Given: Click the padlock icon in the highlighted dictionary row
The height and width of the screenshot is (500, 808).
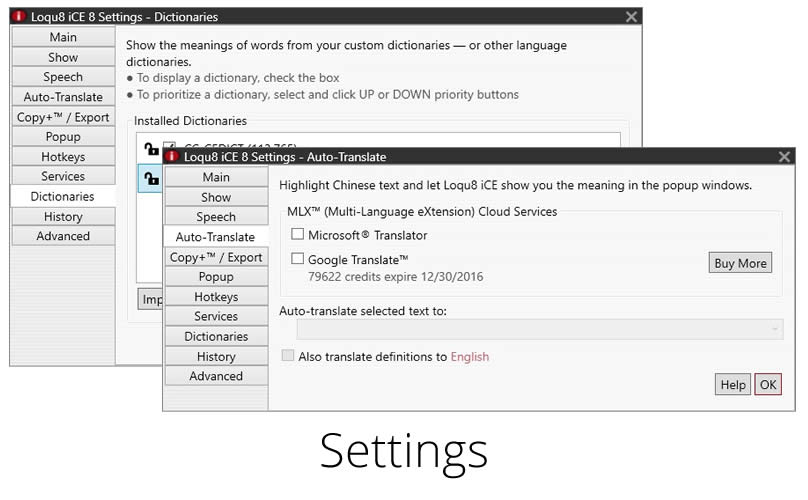Looking at the screenshot, I should (x=151, y=178).
